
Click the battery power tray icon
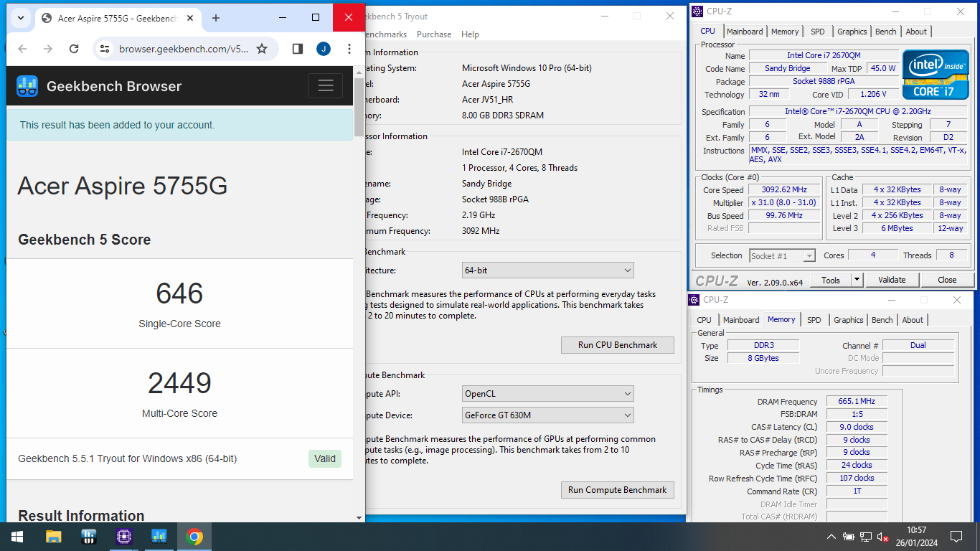click(849, 537)
